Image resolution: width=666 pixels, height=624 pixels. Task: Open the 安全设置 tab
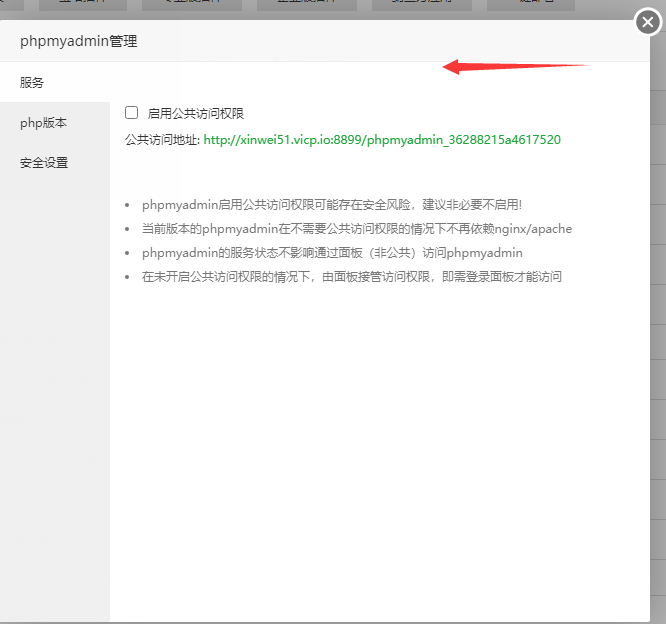55,163
